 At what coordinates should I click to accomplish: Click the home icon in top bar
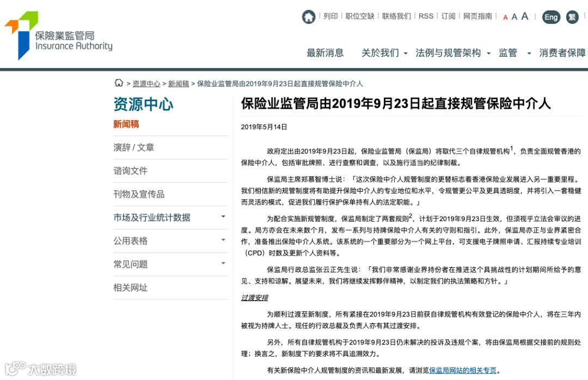(309, 17)
